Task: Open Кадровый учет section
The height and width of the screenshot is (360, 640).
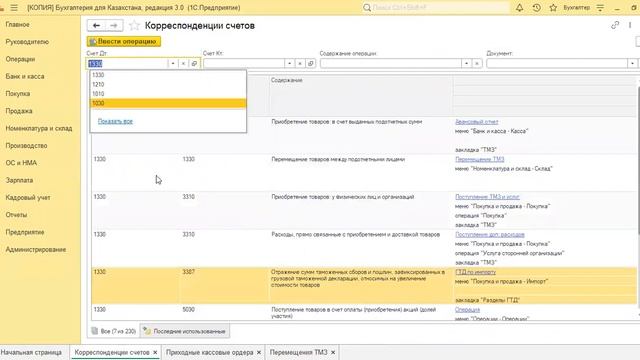Action: coord(28,198)
